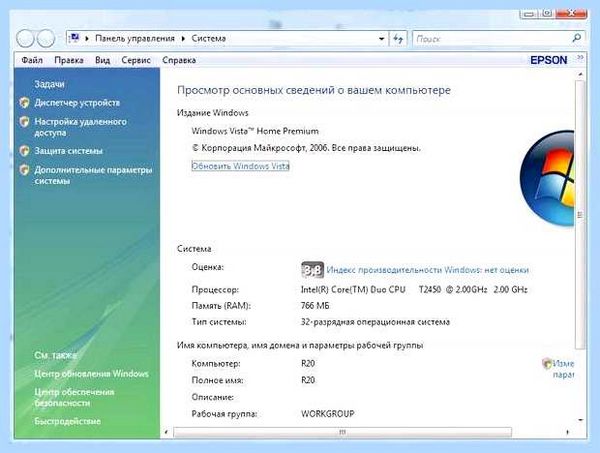Click the Издание Windows section heading
600x453 pixels.
point(213,113)
